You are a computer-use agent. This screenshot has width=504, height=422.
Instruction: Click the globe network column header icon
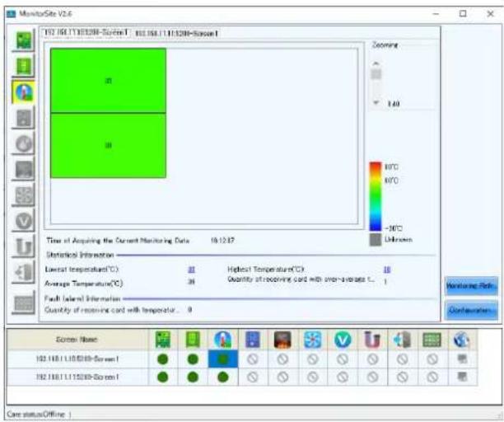461,340
